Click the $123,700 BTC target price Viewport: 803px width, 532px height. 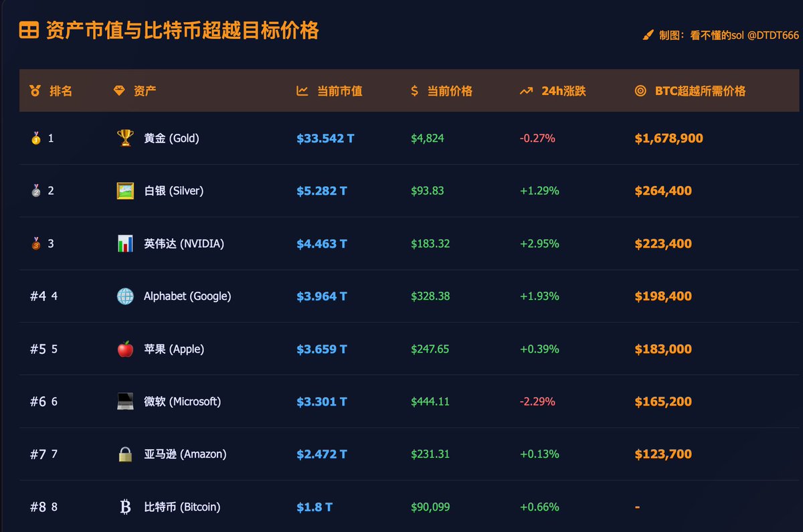663,454
